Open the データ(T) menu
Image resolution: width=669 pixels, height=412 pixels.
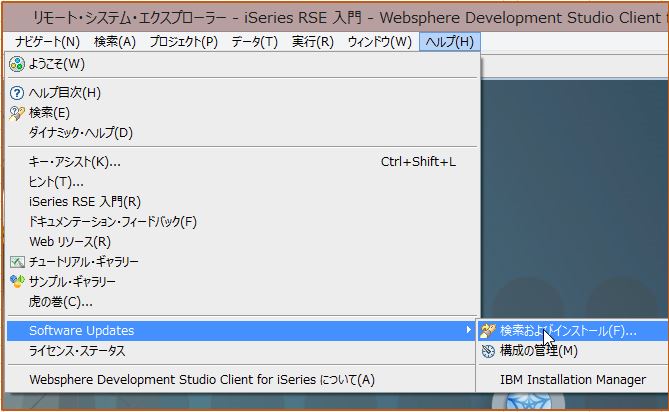coord(254,42)
